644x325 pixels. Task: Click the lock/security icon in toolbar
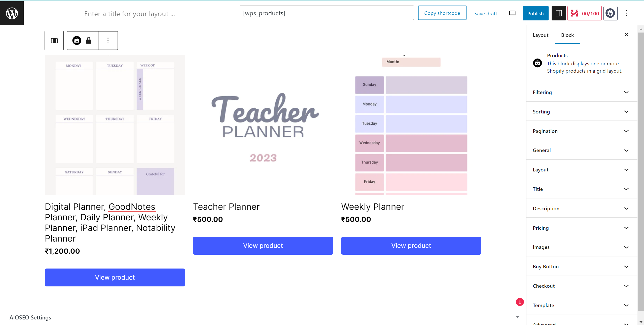[x=88, y=40]
